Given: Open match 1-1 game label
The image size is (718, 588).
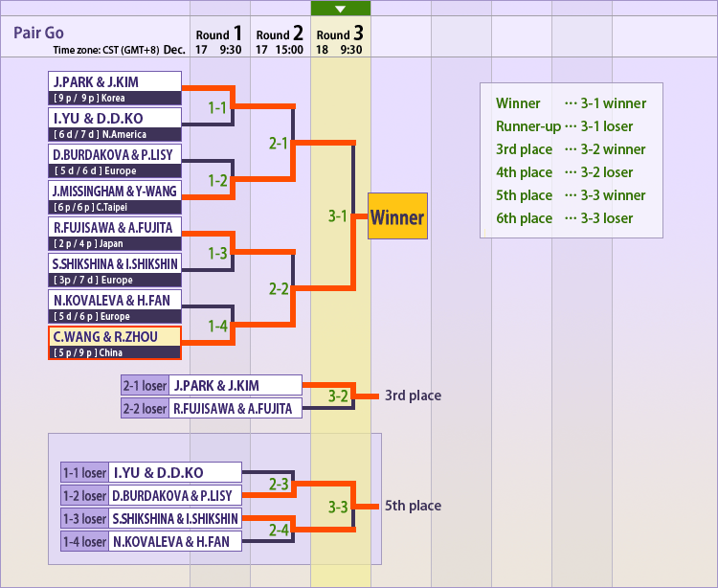Looking at the screenshot, I should click(x=218, y=108).
